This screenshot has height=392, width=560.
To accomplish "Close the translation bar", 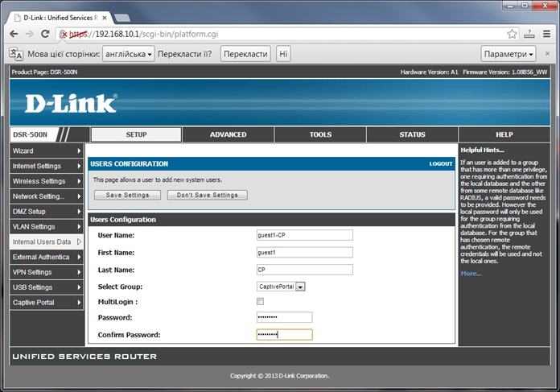I will 548,53.
